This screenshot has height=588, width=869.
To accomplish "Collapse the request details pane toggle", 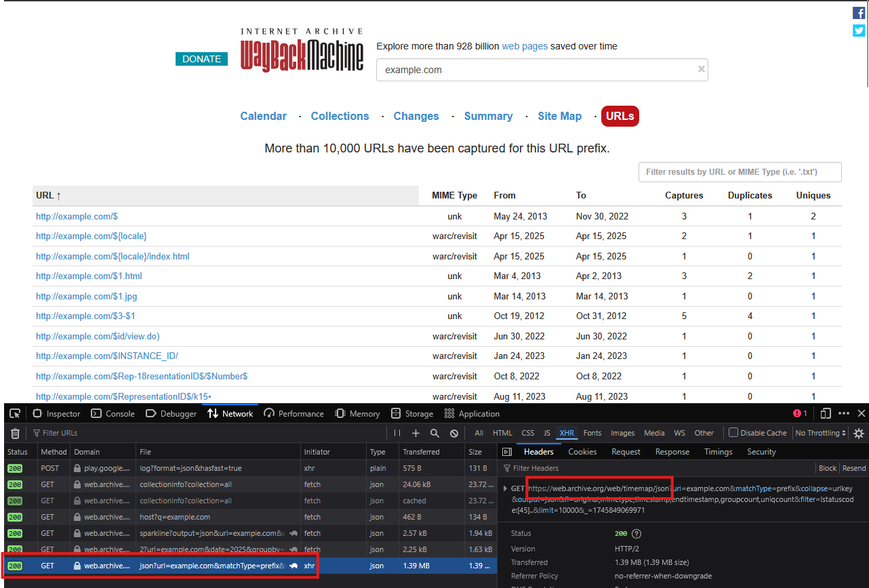I will [506, 452].
